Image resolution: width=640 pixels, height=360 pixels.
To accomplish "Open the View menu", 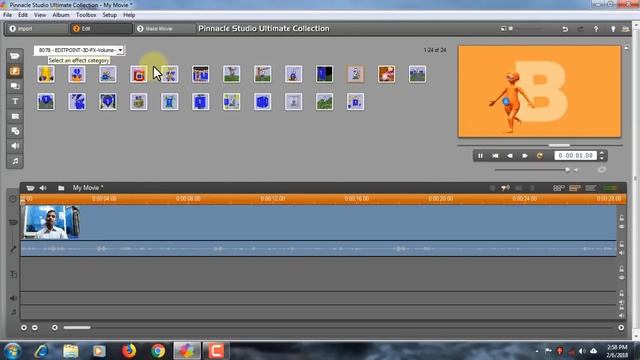I will (x=40, y=15).
